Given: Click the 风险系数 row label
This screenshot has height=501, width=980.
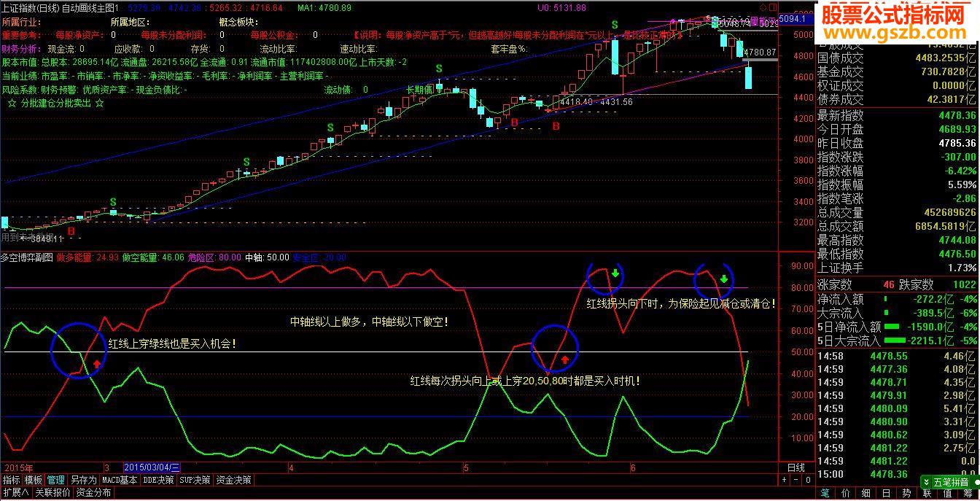Looking at the screenshot, I should coord(20,90).
